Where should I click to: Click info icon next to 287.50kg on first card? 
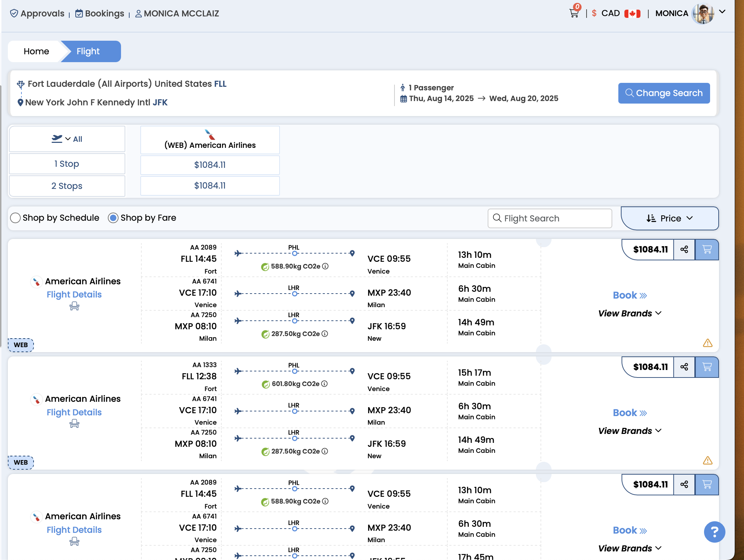pos(325,334)
